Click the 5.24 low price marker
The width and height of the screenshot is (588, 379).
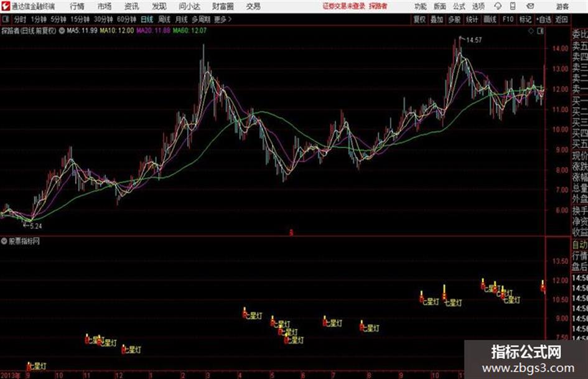coord(36,227)
